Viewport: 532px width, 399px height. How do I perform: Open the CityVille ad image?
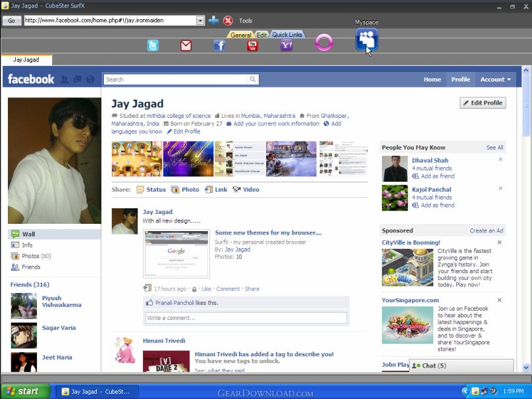pyautogui.click(x=408, y=267)
